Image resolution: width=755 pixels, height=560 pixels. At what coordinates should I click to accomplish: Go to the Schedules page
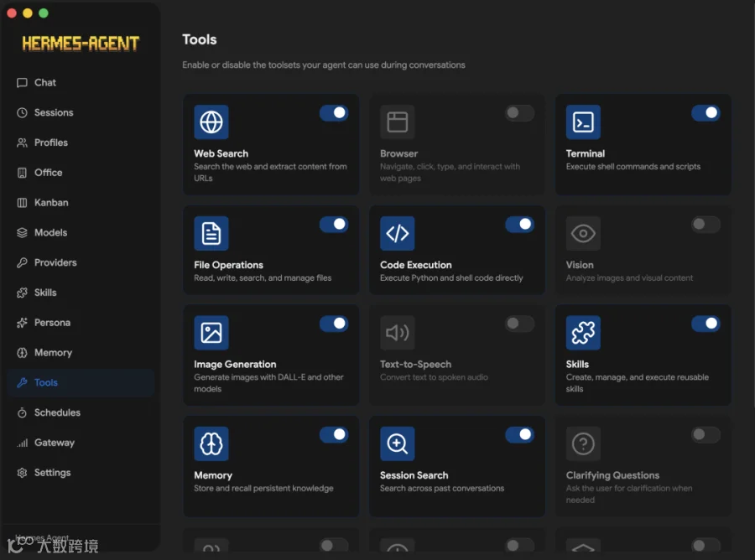(81, 412)
